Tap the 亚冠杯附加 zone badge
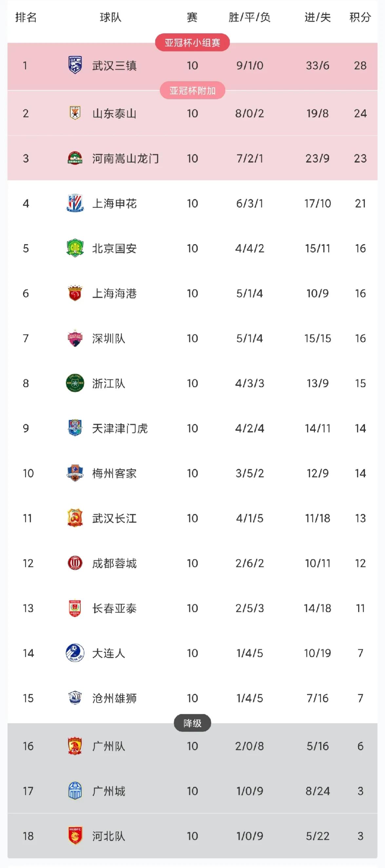 pos(192,91)
